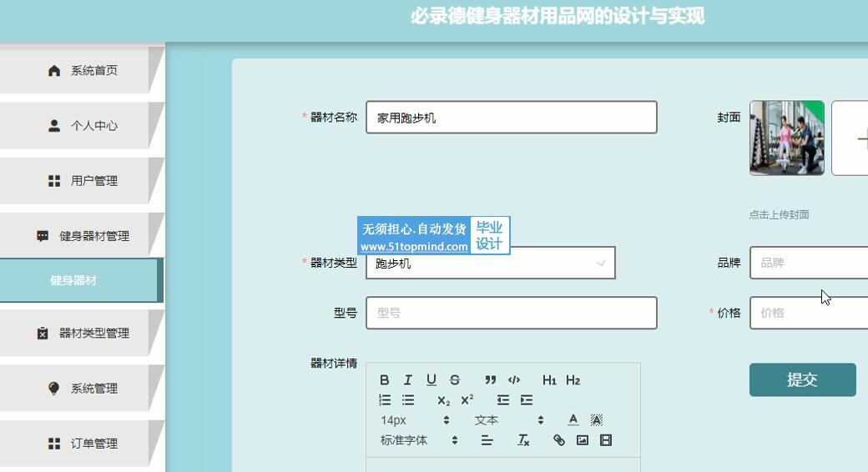Click the home icon beside 系统首页
Screen dimensions: 868x472
[53, 70]
